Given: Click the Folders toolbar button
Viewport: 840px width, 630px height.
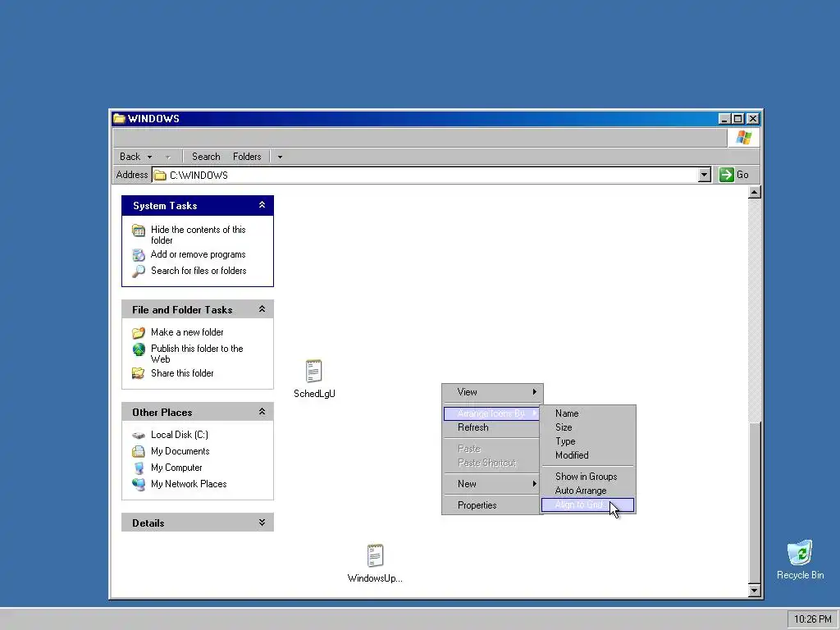Looking at the screenshot, I should [247, 157].
